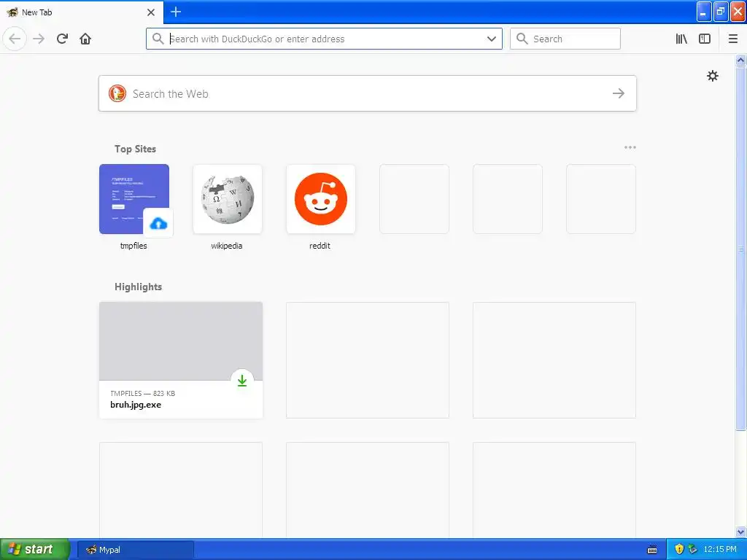Viewport: 747px width, 560px height.
Task: Expand the address bar history dropdown
Action: (x=491, y=39)
